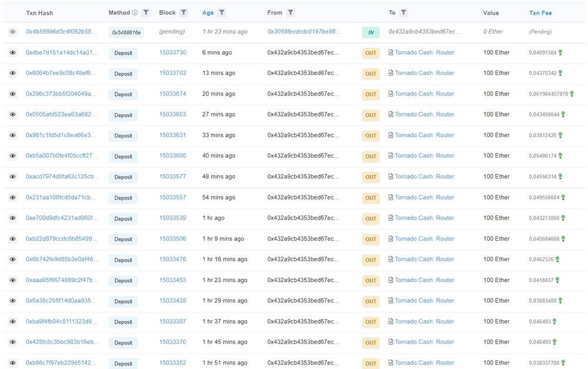Viewport: 588px width, 369px height.
Task: Select recipient address 0x432a9cb4353bed67ec in pending row
Action: [x=425, y=32]
